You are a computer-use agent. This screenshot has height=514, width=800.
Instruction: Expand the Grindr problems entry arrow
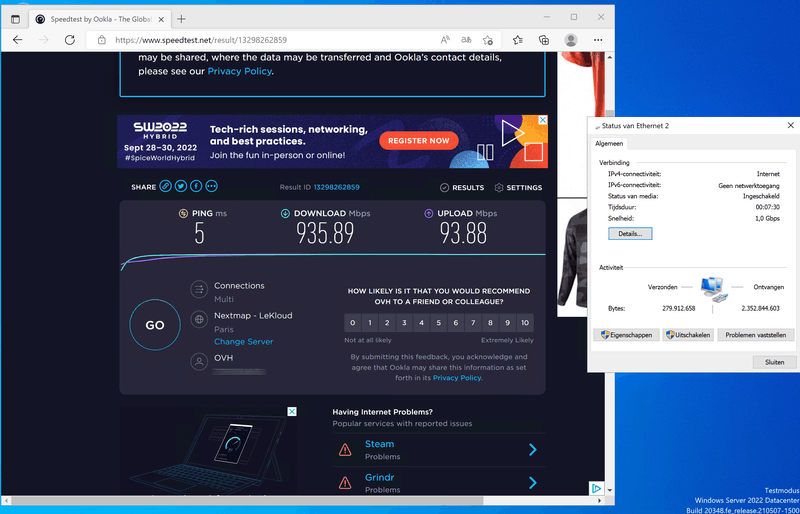pos(533,483)
